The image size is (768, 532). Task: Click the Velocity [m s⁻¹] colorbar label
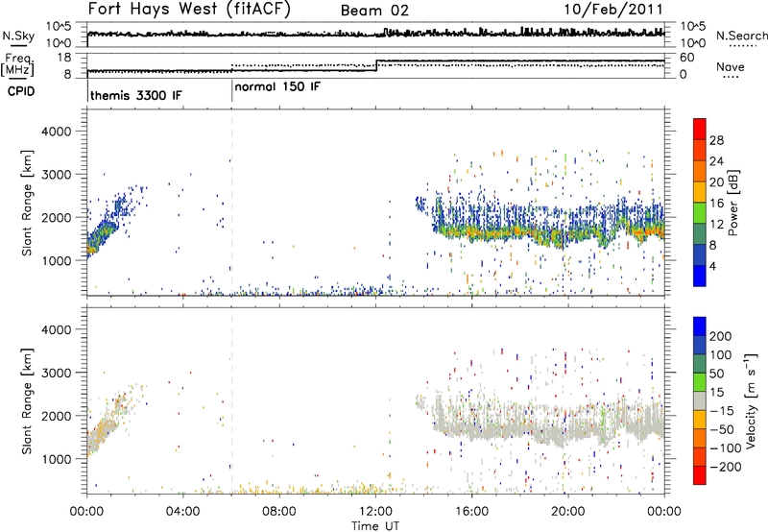(x=750, y=400)
